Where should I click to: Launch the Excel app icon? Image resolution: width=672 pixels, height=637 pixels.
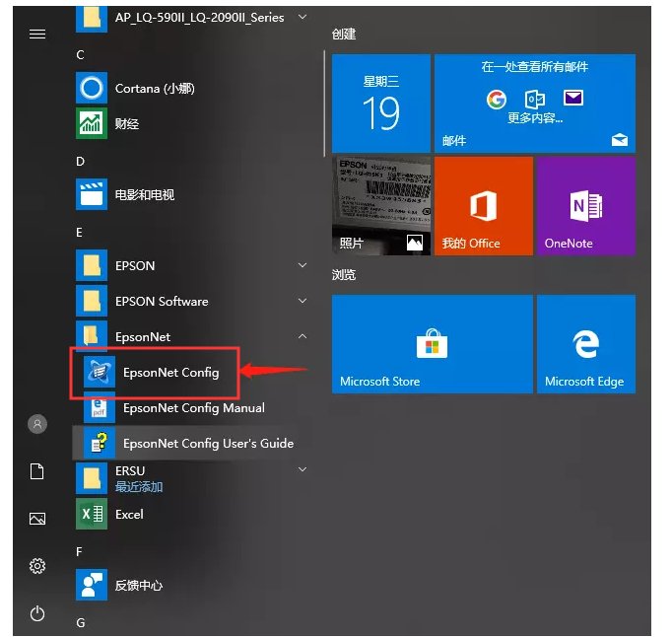[92, 514]
